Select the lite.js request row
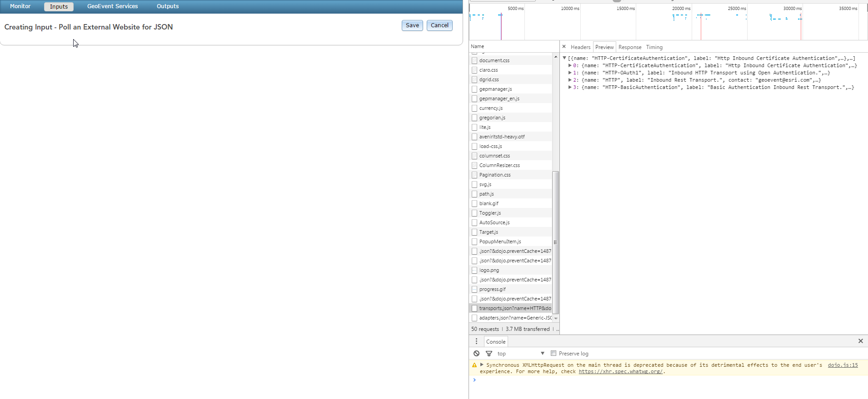This screenshot has height=399, width=868. tap(511, 127)
